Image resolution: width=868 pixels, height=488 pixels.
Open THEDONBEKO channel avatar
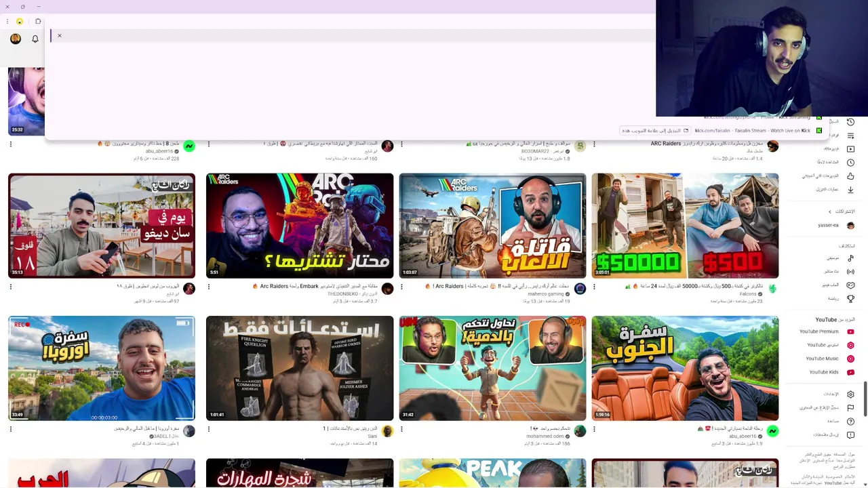point(387,289)
